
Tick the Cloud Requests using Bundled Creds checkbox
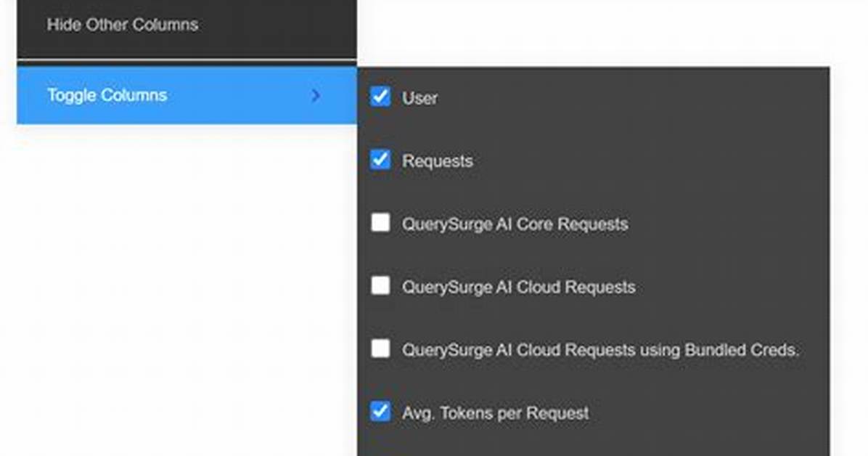380,349
